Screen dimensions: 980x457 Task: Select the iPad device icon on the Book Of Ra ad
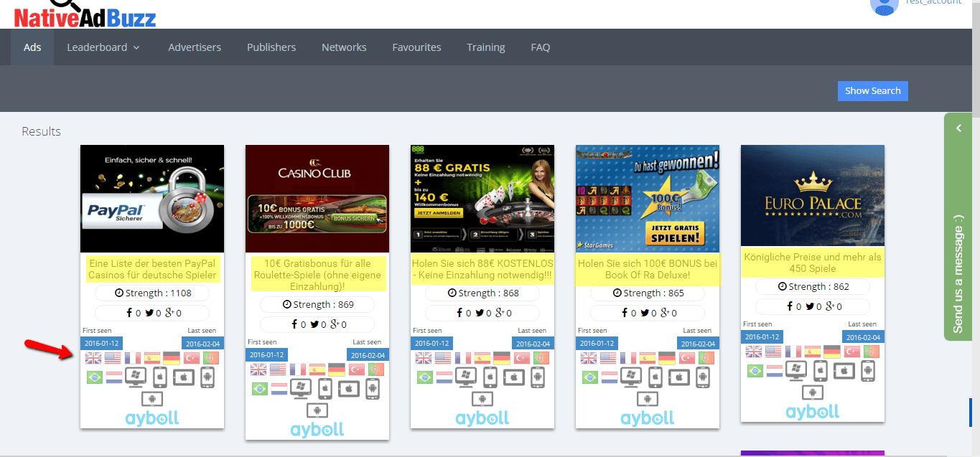680,377
